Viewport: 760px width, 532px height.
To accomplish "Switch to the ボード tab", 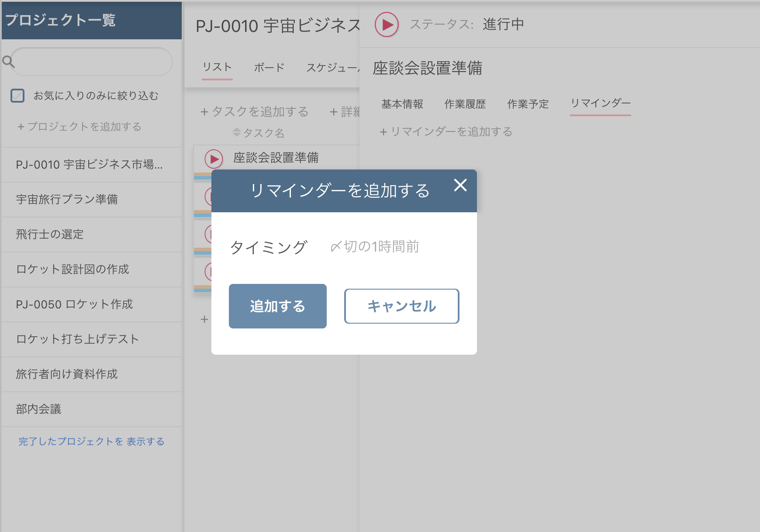I will (269, 67).
